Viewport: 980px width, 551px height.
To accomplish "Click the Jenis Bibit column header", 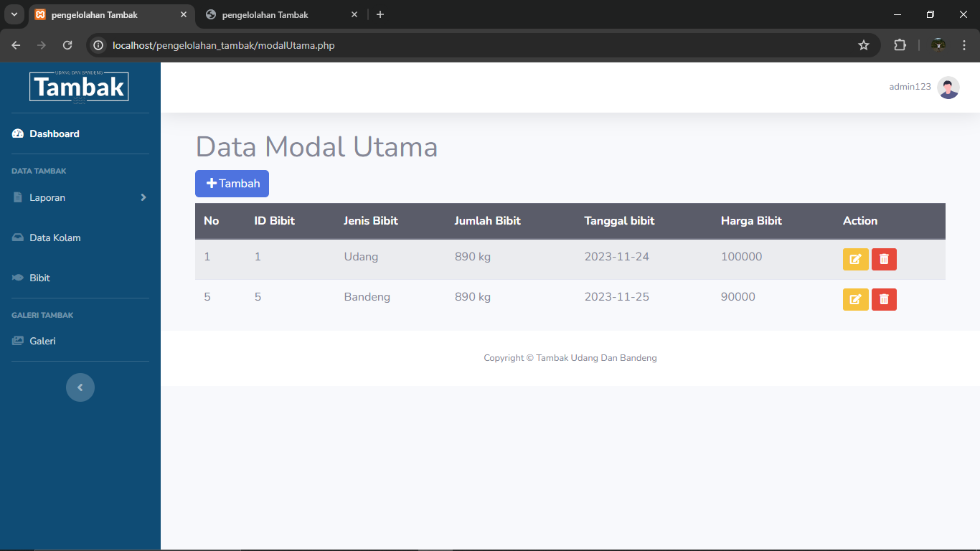I will click(x=371, y=221).
